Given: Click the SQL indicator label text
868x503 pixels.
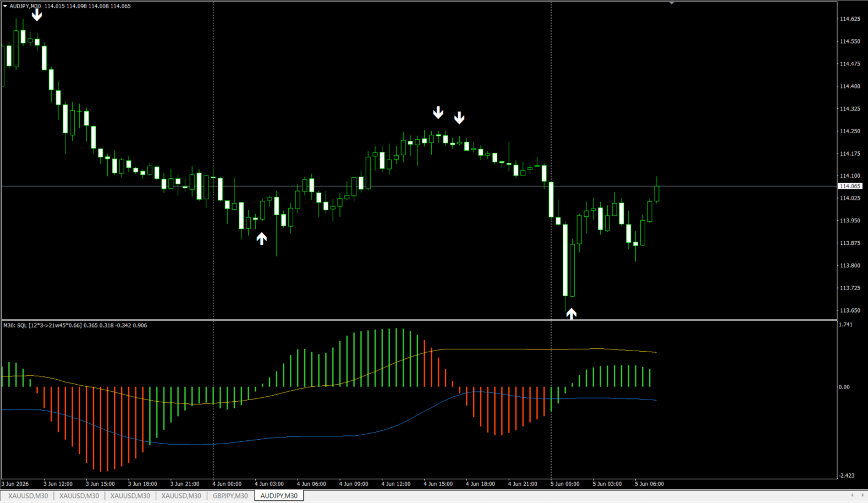Looking at the screenshot, I should (x=75, y=325).
